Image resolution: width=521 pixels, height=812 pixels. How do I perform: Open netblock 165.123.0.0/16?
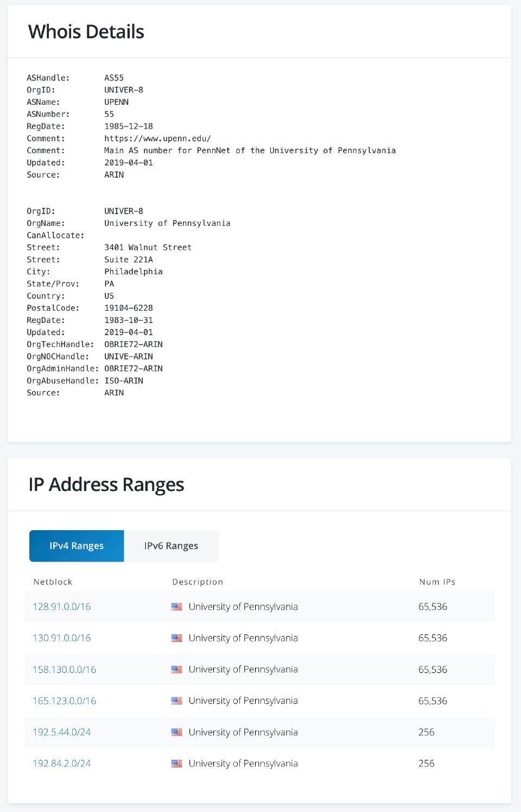point(65,701)
